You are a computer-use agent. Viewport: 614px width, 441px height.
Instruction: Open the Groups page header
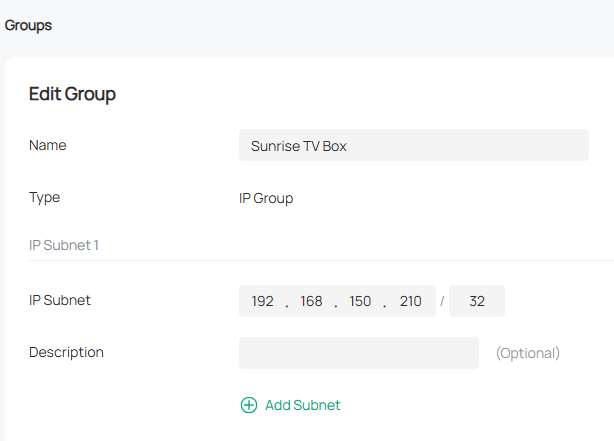(28, 26)
